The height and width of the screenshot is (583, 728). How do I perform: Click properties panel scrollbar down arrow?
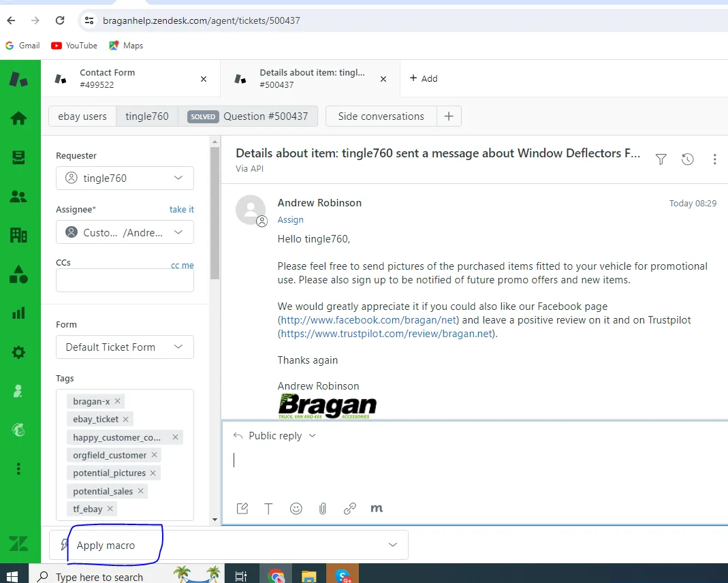point(215,520)
